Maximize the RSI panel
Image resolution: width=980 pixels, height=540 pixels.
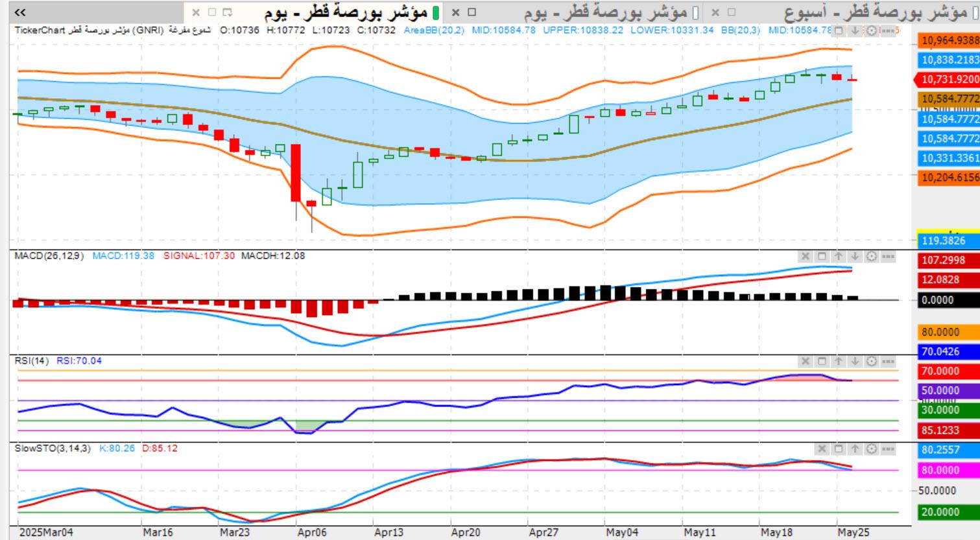coord(822,361)
